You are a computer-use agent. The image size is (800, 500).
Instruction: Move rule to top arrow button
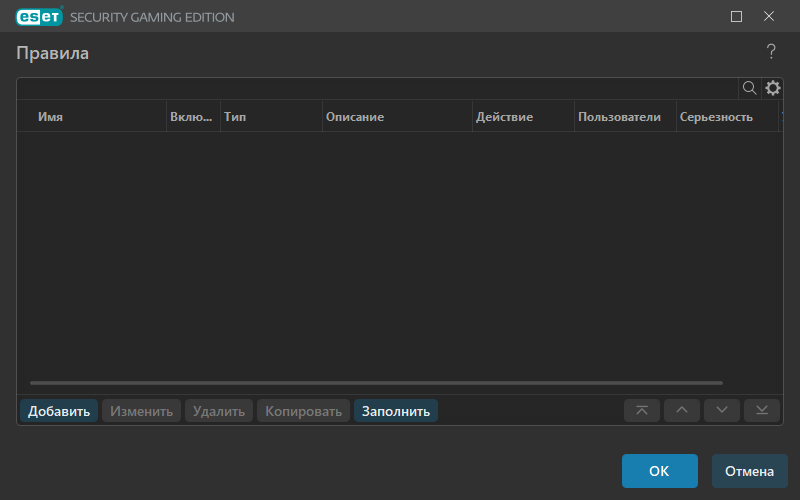[642, 411]
